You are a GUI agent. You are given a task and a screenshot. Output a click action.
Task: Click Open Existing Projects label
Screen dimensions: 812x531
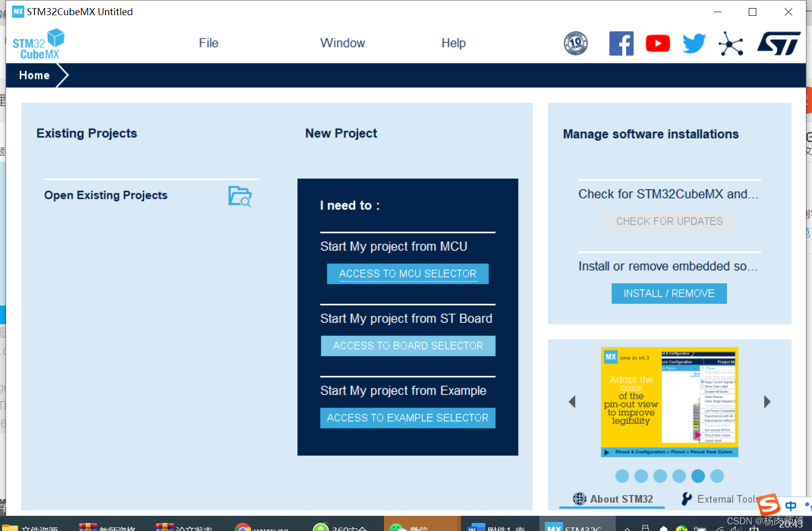tap(106, 195)
